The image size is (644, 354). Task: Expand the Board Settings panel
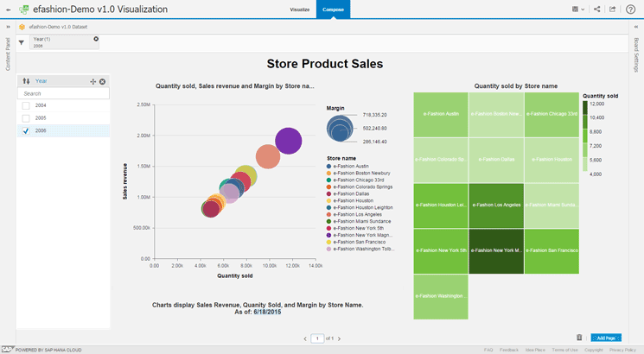point(636,27)
